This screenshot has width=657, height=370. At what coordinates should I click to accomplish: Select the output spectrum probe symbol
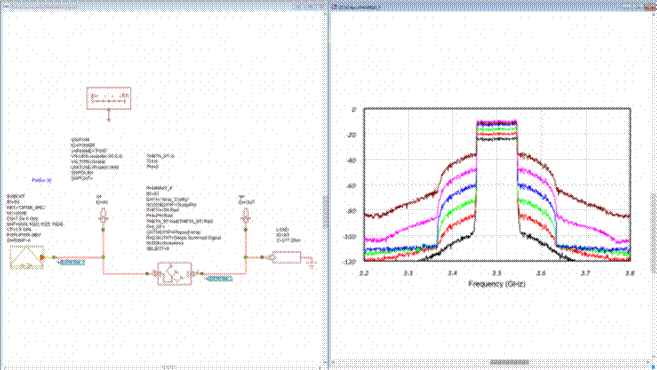click(x=246, y=216)
